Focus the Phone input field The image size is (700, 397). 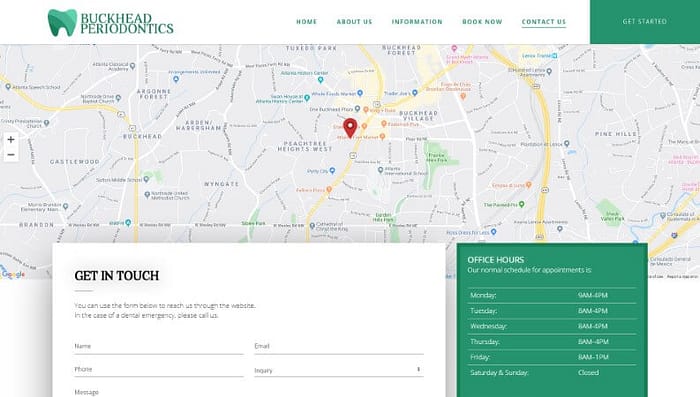(x=159, y=370)
